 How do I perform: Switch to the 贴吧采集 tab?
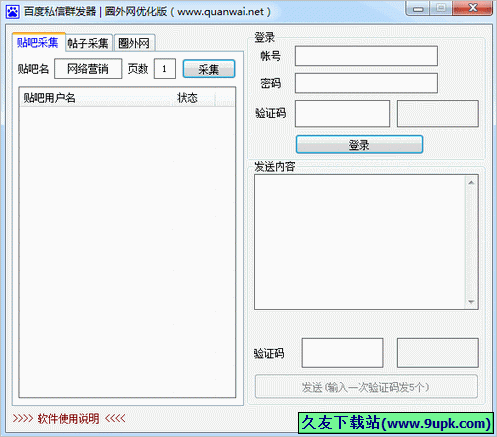(38, 42)
